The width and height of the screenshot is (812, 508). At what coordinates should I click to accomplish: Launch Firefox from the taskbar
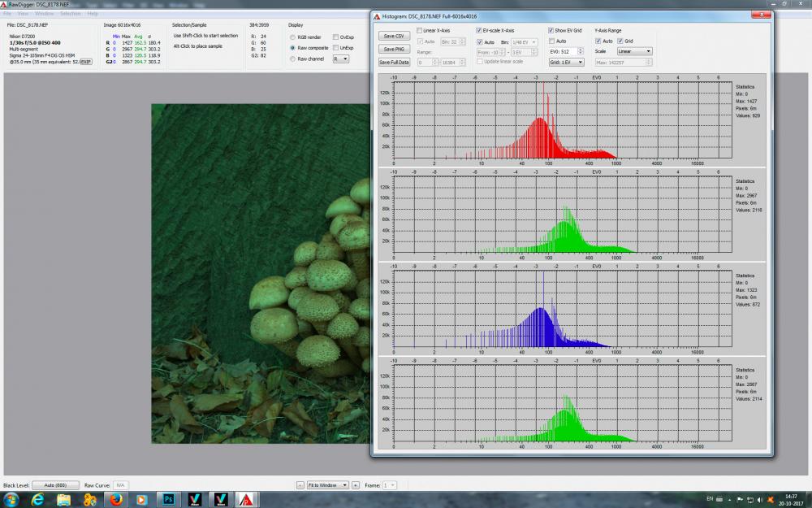116,500
